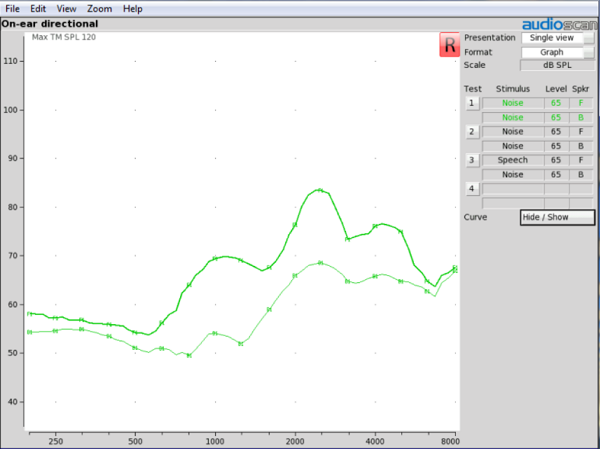Open the View menu

point(67,8)
